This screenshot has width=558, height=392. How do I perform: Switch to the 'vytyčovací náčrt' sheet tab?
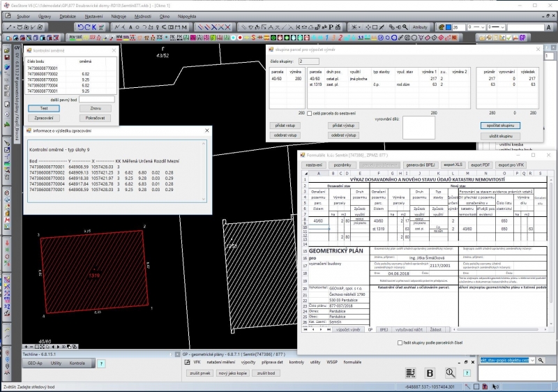[409, 330]
